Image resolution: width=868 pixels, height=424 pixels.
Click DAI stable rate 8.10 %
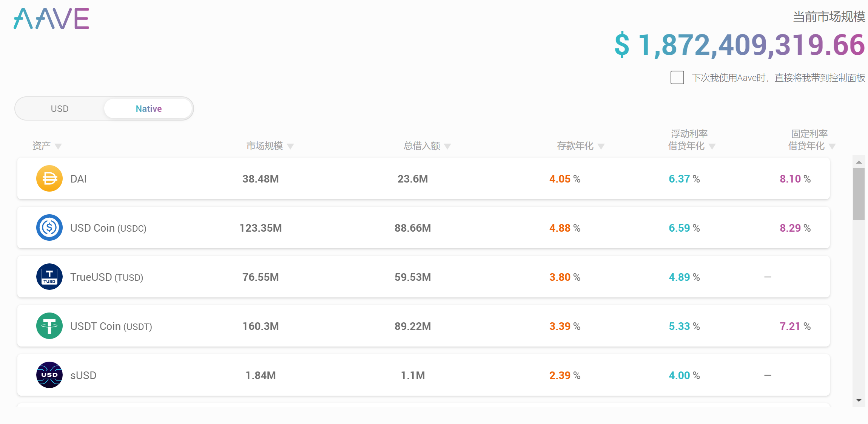tap(795, 179)
